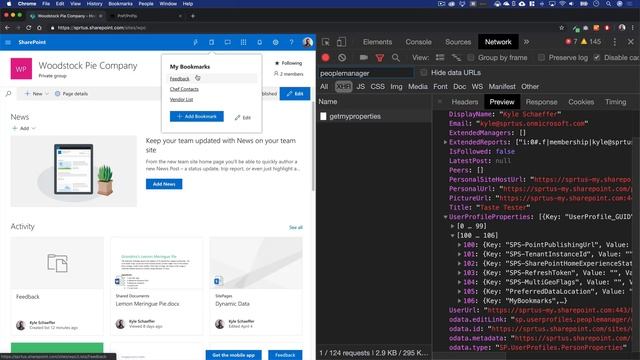Bookmark this page with the star icon

[x=562, y=28]
